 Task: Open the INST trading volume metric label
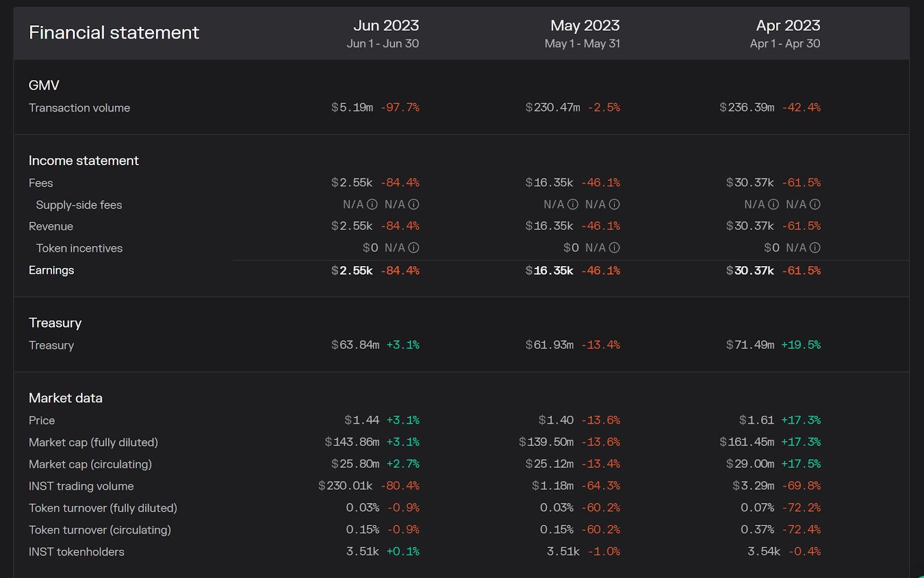click(x=81, y=486)
